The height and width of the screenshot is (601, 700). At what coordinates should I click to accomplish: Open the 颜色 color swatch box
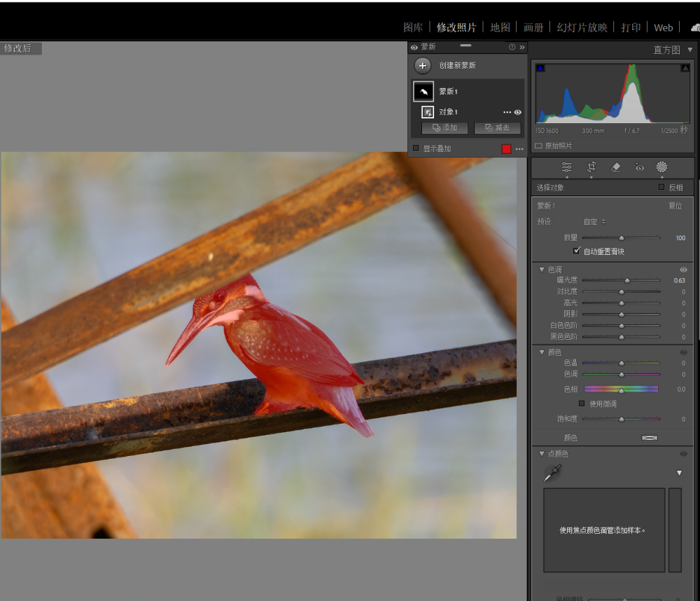coord(649,438)
